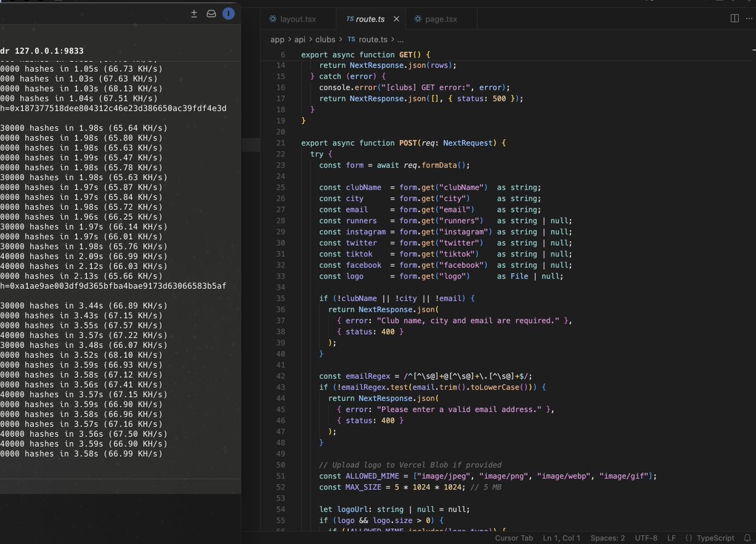Click terminal line showing 68.10 KH/s
Viewport: 756px width, 544px height.
point(81,355)
